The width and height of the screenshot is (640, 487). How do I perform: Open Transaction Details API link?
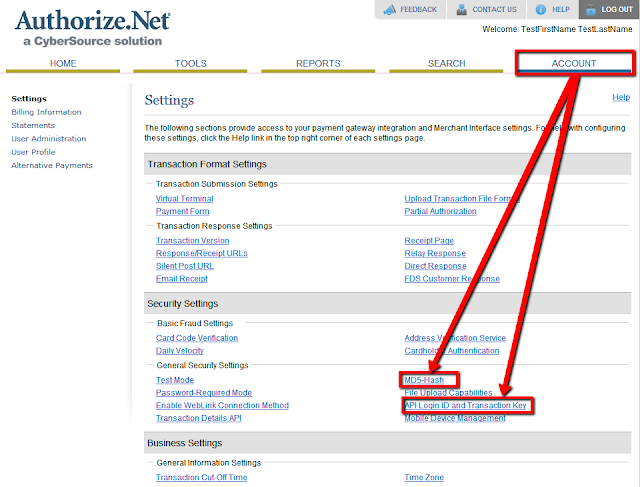(198, 418)
